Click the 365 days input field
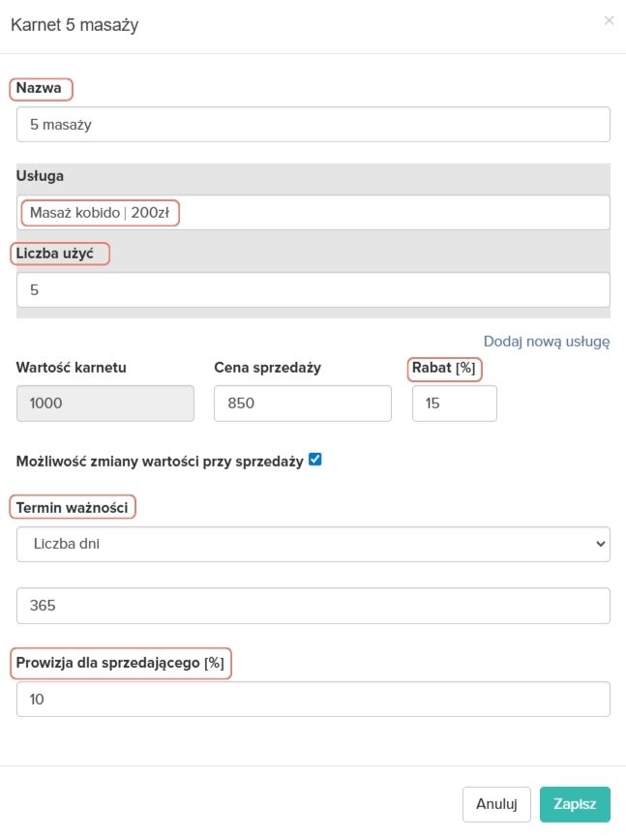 click(x=313, y=605)
